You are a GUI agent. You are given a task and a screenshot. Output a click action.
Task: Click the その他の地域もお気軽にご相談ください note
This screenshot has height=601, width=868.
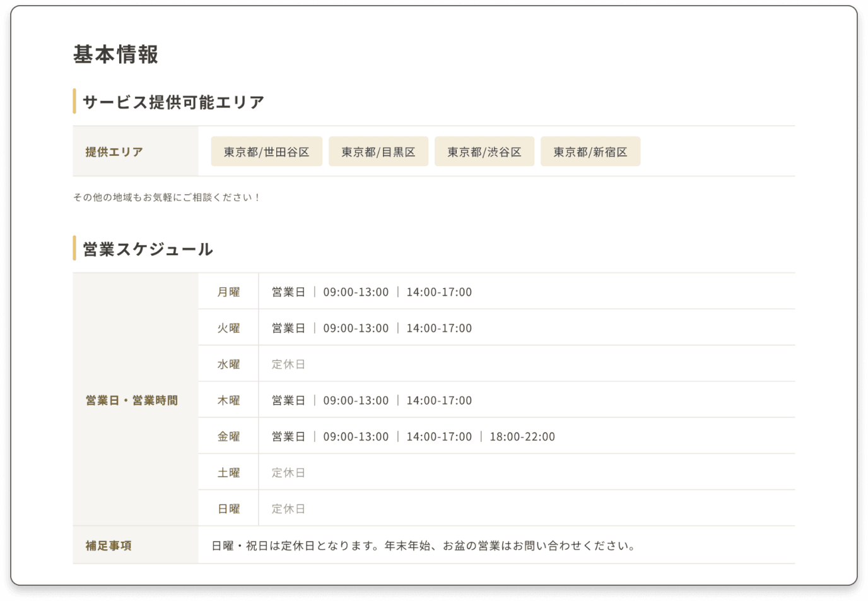pyautogui.click(x=166, y=198)
